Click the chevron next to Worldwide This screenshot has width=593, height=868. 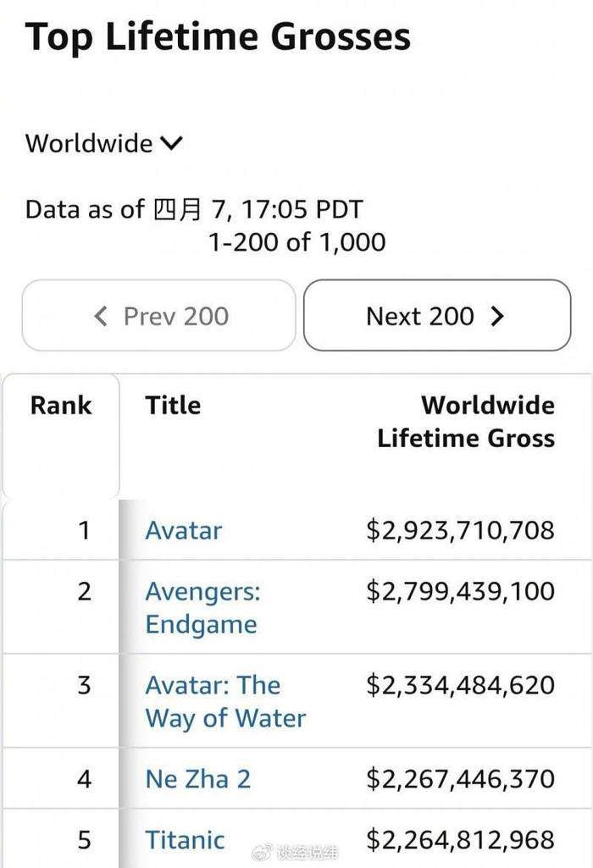coord(171,143)
